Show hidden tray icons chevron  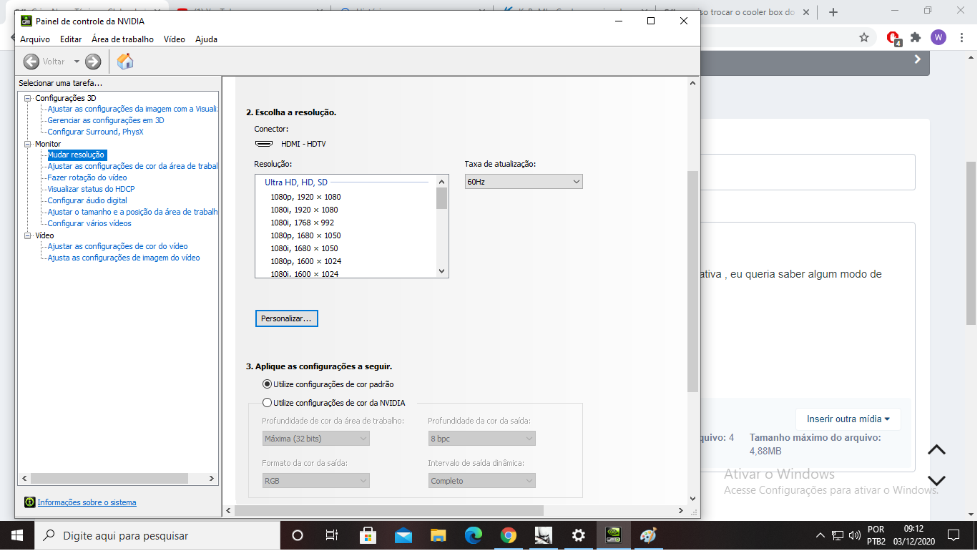pyautogui.click(x=820, y=535)
